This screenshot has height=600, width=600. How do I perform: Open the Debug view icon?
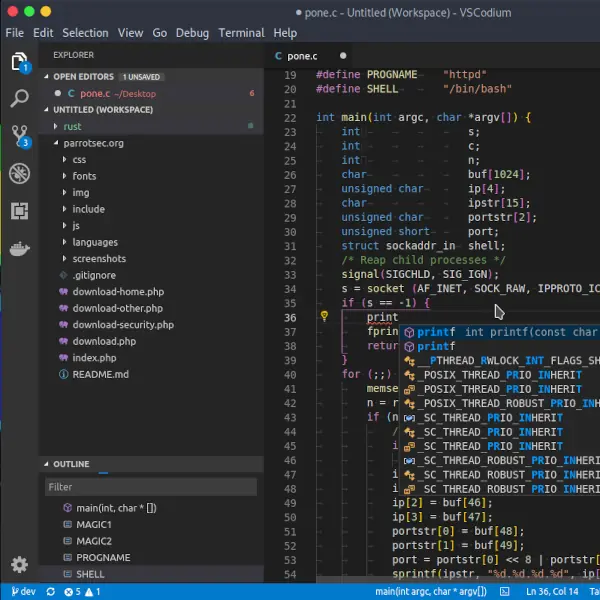point(19,173)
